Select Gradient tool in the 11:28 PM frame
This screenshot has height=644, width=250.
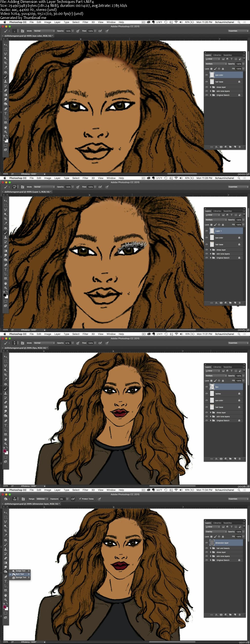click(x=5, y=251)
